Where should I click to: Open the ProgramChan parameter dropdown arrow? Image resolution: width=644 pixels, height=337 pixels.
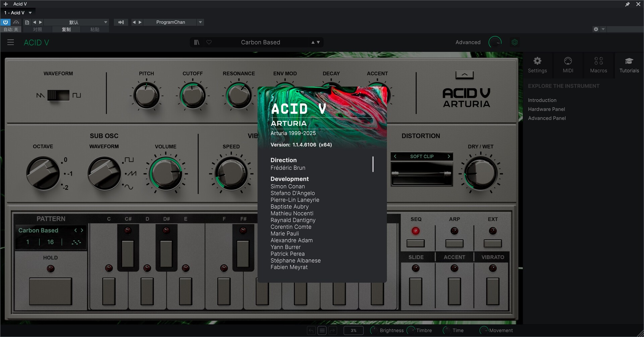[x=200, y=22]
